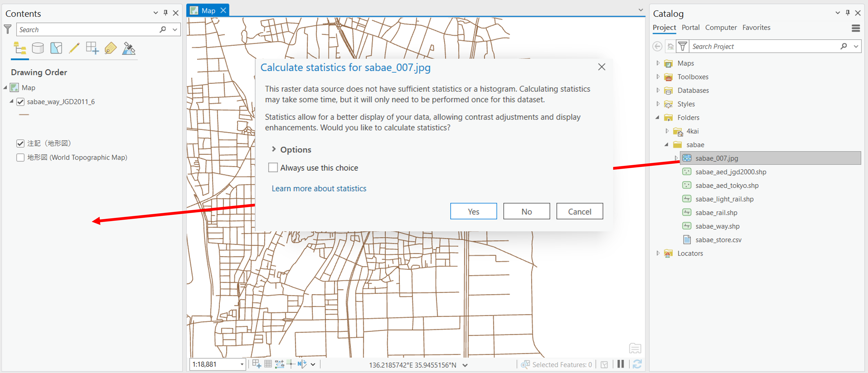Switch to Project tab in Catalog

pos(664,28)
